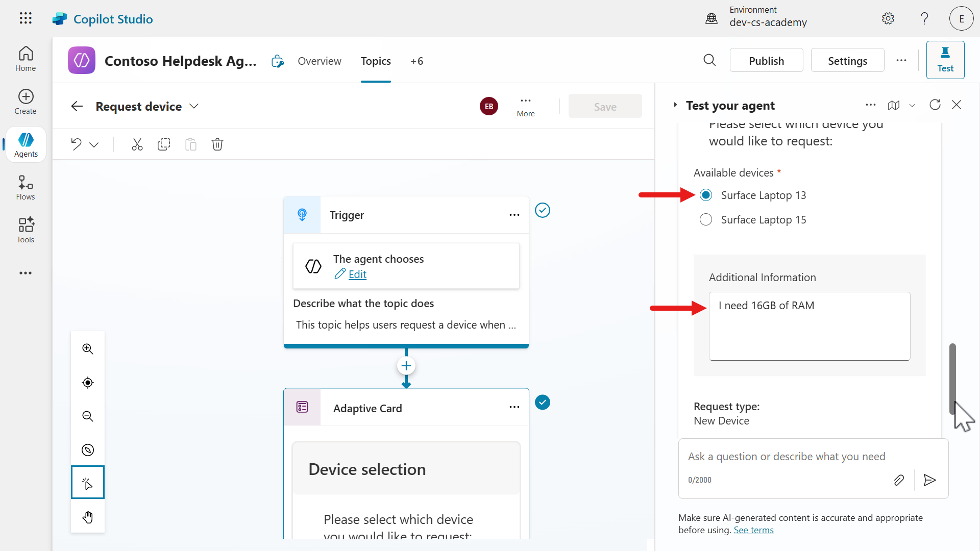Switch to the Overview tab
The height and width of the screenshot is (551, 980).
319,61
